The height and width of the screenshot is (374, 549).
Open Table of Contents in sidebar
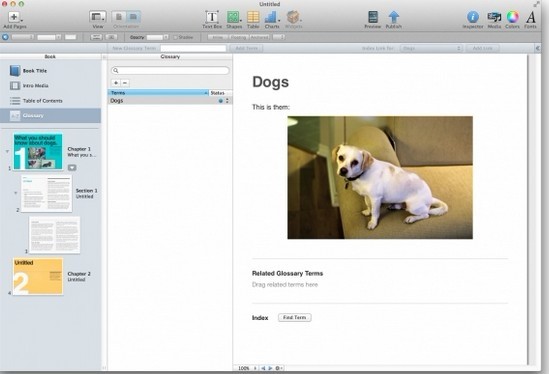tap(42, 101)
